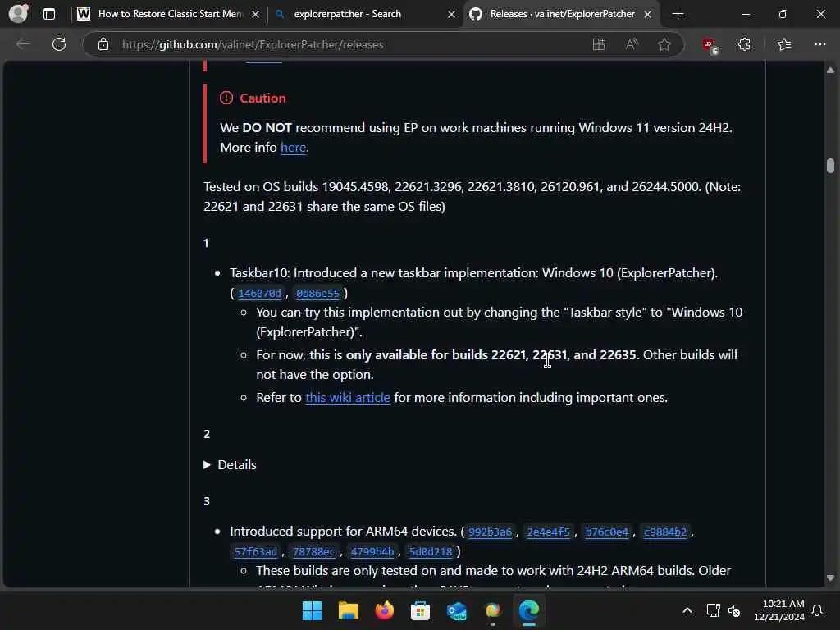Image resolution: width=840 pixels, height=630 pixels.
Task: Show hidden system tray icons
Action: pos(687,610)
